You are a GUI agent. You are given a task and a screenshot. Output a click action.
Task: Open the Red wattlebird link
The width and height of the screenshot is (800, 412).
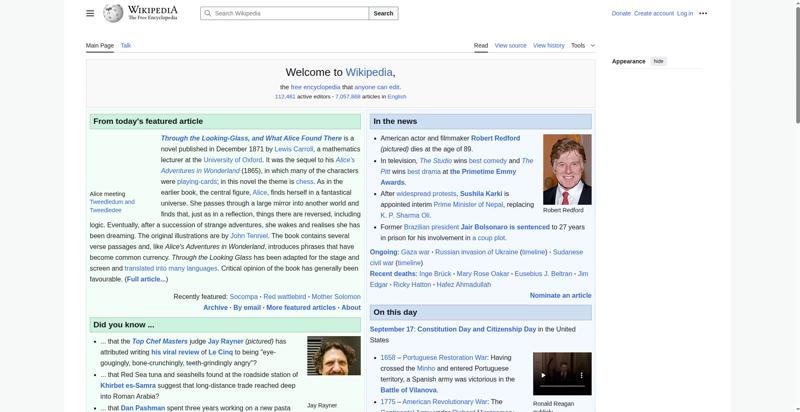pyautogui.click(x=285, y=296)
